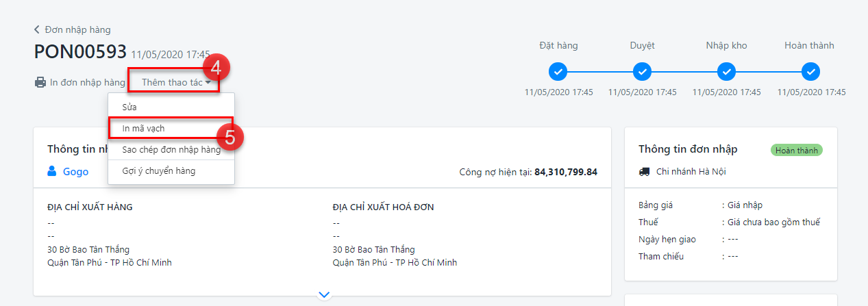The image size is (868, 306).
Task: Choose Gợi ý chuyển hàng option
Action: [158, 170]
